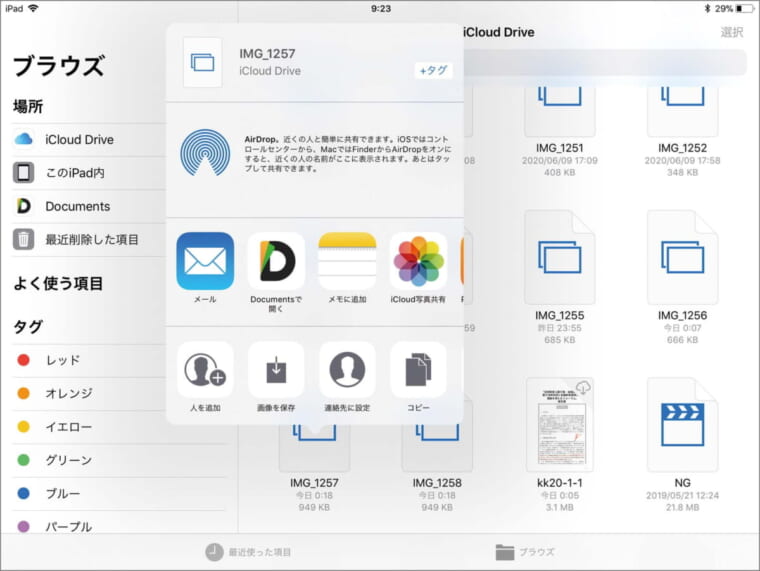Save the image with 画像を保存 icon
Viewport: 760px width, 571px height.
tap(276, 370)
